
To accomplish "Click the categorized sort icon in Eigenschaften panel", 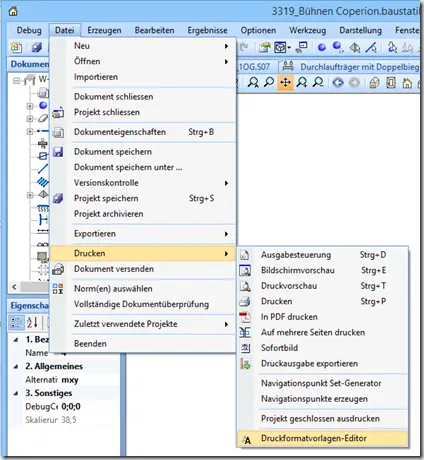I will click(16, 322).
